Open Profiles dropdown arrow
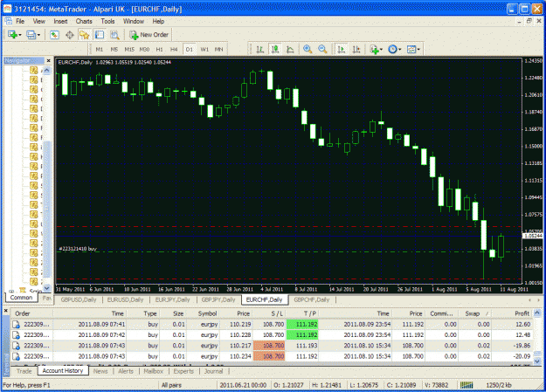Image resolution: width=546 pixels, height=392 pixels. 38,35
